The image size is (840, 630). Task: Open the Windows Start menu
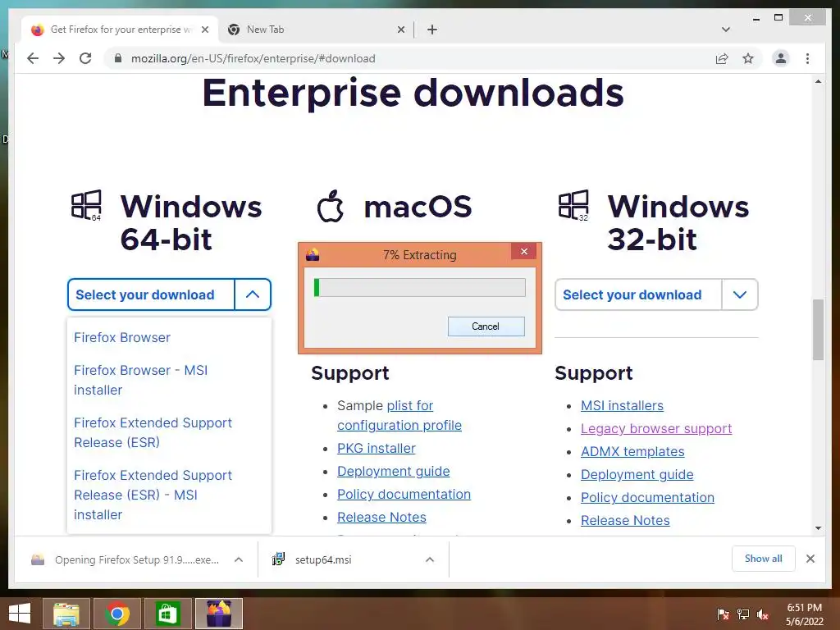(20, 614)
